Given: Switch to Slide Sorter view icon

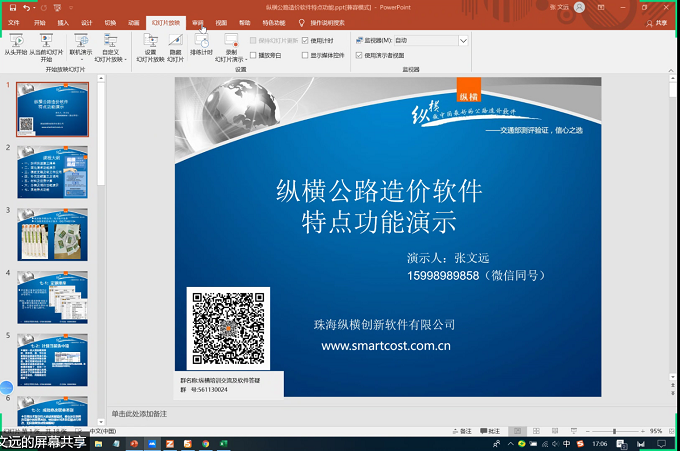Looking at the screenshot, I should [x=536, y=431].
